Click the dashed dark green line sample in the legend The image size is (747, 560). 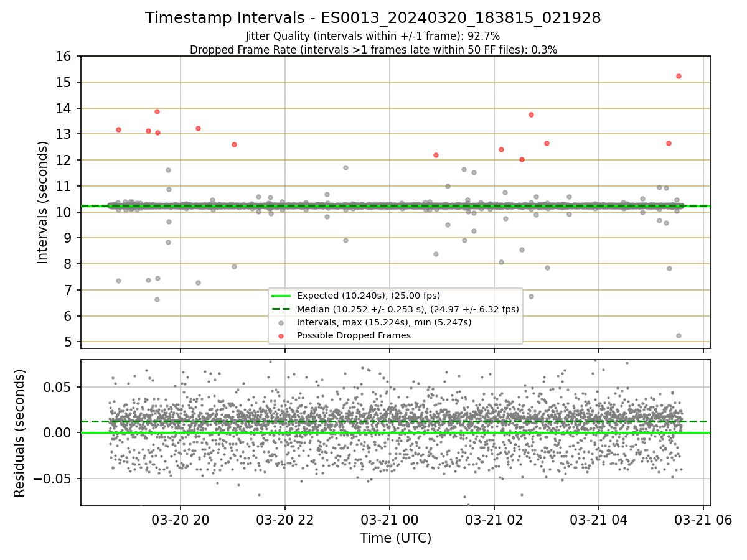(281, 309)
